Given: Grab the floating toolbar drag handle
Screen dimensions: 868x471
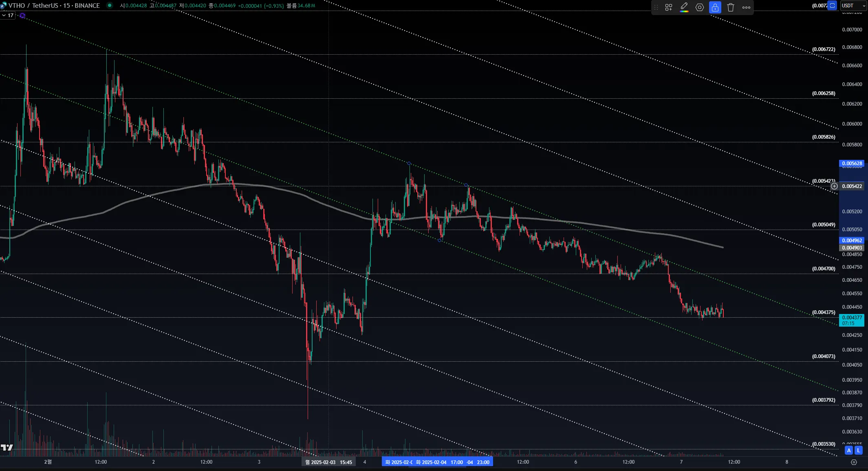Looking at the screenshot, I should pos(656,7).
